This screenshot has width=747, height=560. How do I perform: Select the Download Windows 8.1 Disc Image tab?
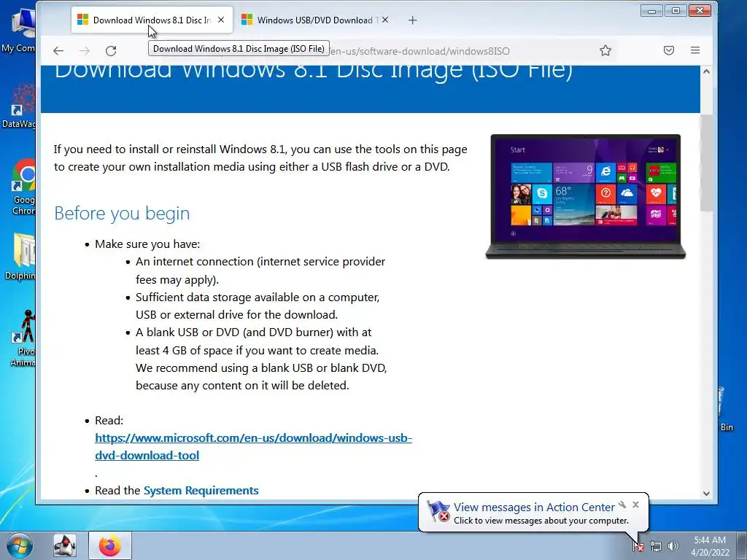(152, 20)
